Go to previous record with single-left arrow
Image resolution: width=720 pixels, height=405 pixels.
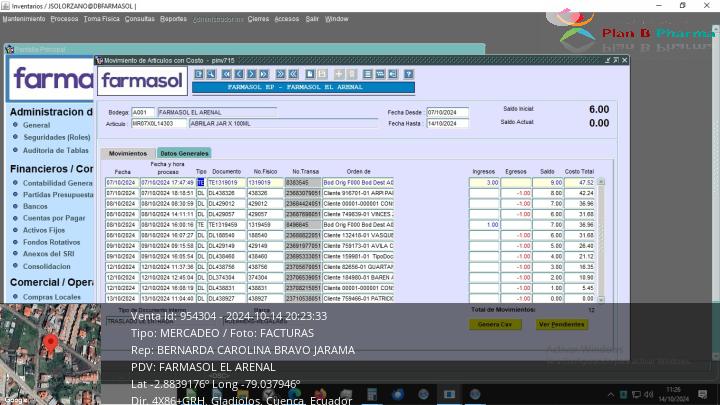click(239, 74)
